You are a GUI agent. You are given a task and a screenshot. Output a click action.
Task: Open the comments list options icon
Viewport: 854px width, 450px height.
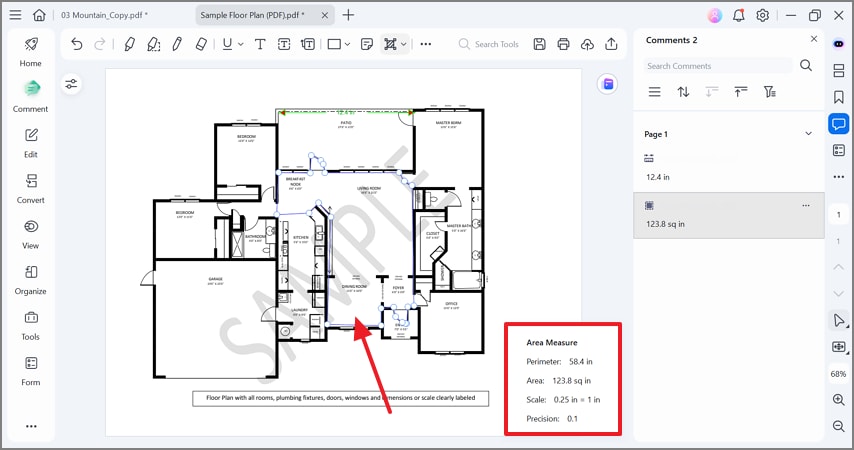point(655,92)
